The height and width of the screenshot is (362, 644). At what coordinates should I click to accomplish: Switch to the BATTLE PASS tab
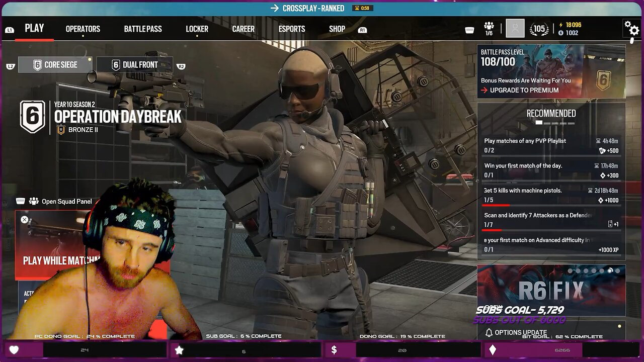click(x=143, y=29)
